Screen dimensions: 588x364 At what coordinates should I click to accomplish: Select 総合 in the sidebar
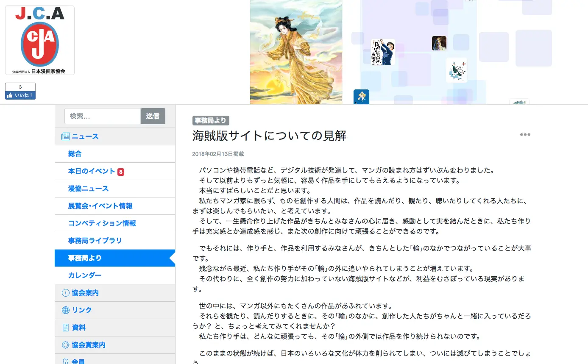tap(115, 154)
